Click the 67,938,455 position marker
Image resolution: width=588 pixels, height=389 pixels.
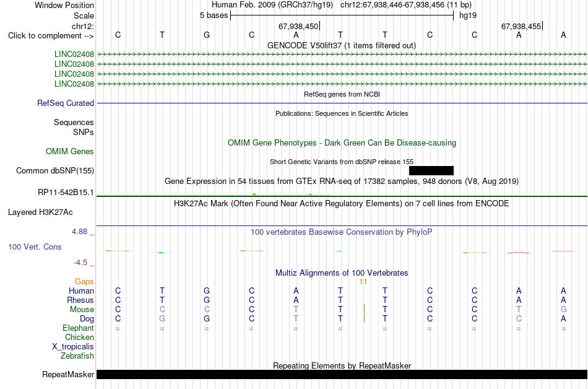(521, 26)
